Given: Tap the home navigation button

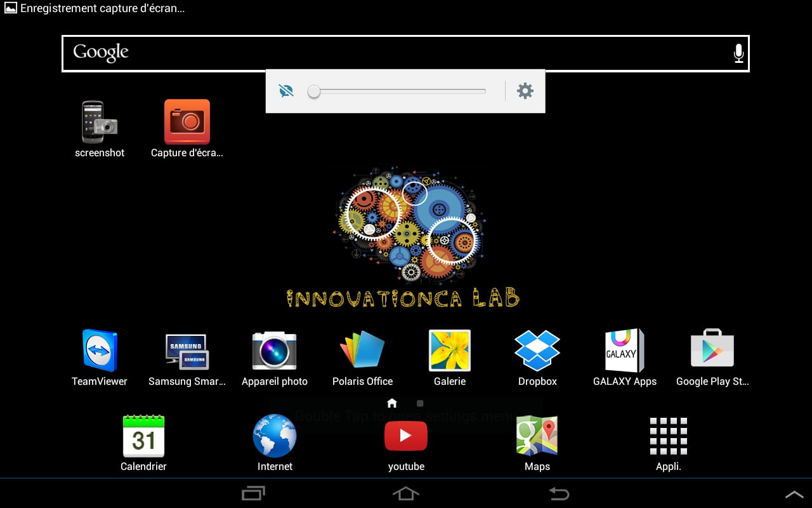Looking at the screenshot, I should [406, 493].
